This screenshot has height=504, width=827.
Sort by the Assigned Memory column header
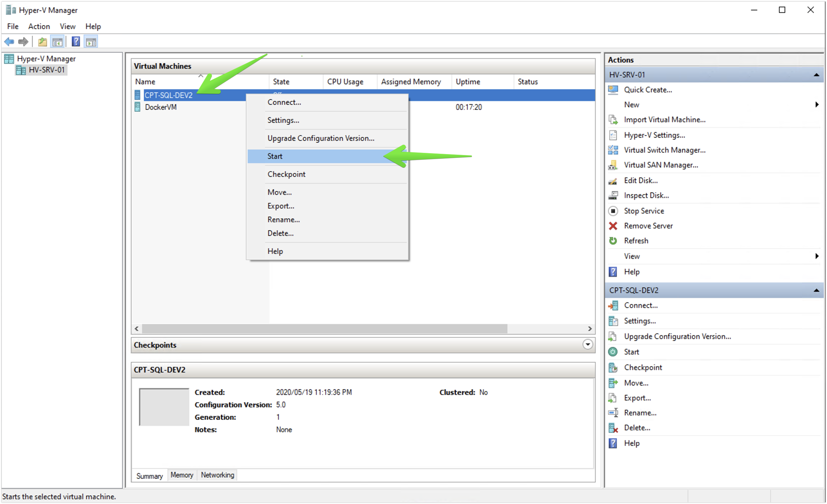click(414, 82)
